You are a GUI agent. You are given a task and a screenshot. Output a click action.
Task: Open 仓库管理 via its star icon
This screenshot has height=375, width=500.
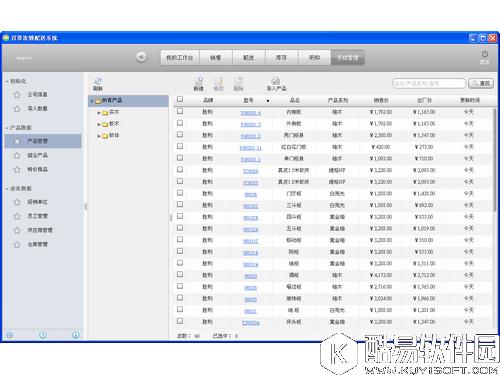[x=17, y=245]
